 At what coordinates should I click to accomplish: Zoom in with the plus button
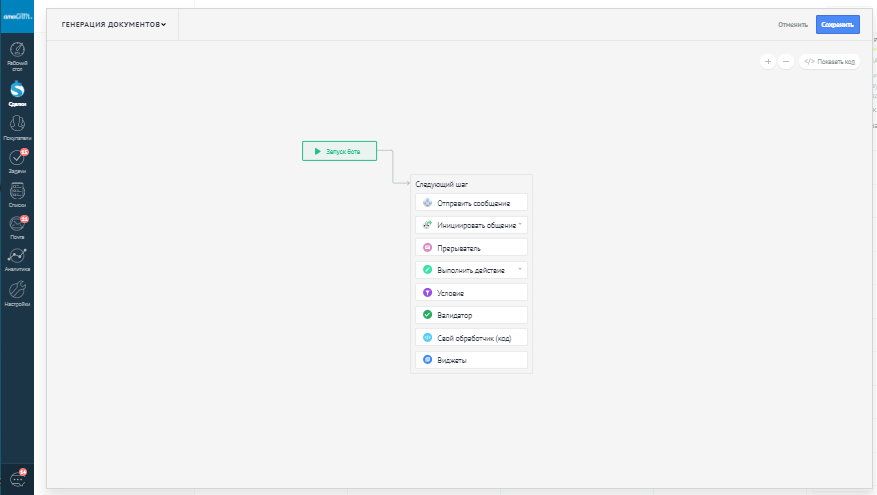[x=768, y=61]
